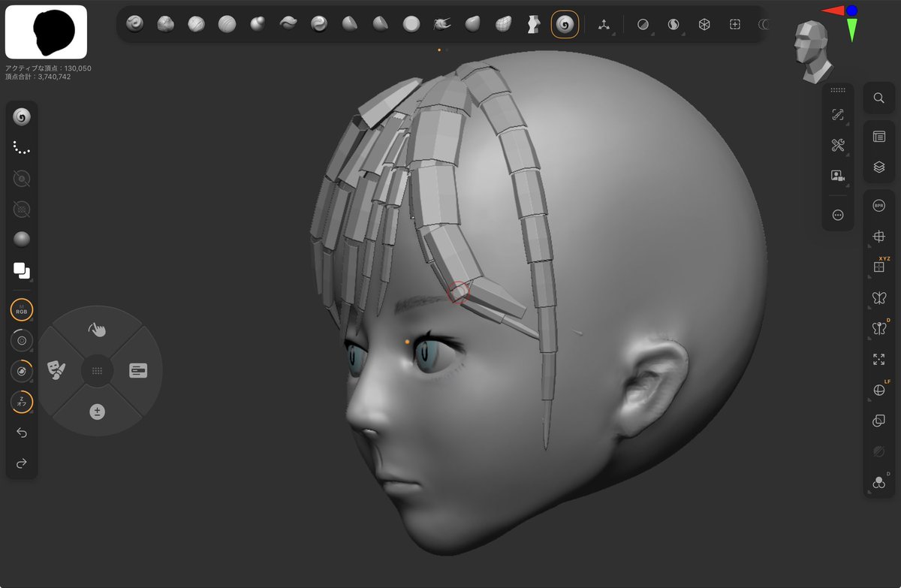Redo the last sculpting action
Viewport: 901px width, 588px height.
pos(21,463)
